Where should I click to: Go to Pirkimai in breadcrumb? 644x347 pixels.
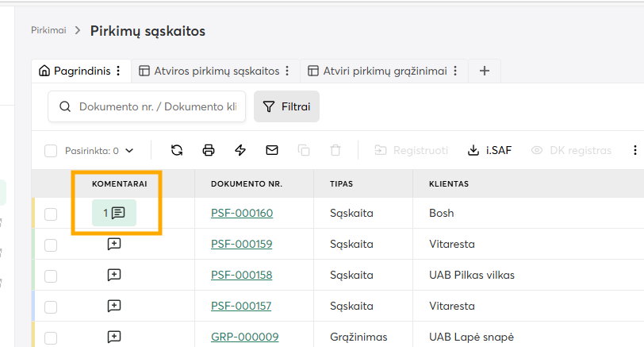(48, 30)
